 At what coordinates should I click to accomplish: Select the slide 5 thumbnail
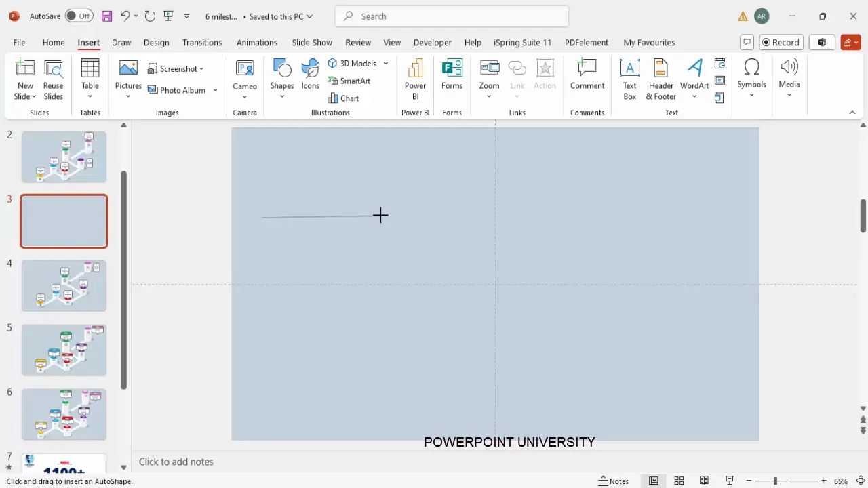coord(64,350)
